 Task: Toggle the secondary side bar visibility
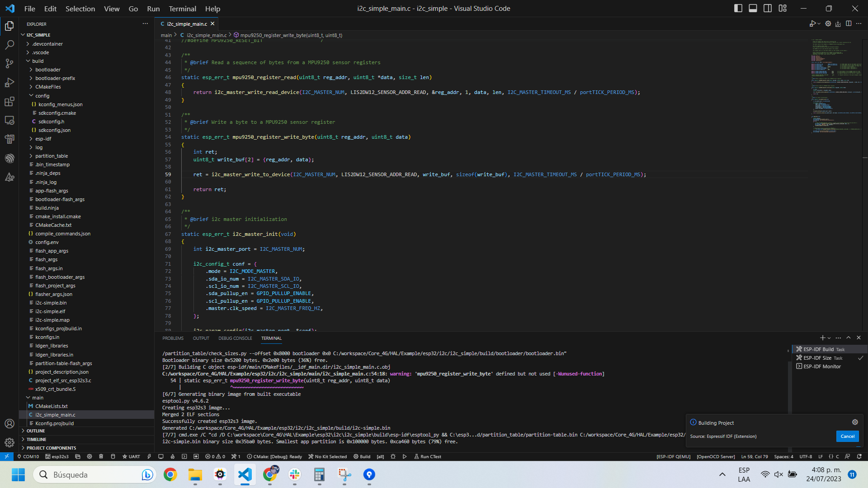[768, 8]
